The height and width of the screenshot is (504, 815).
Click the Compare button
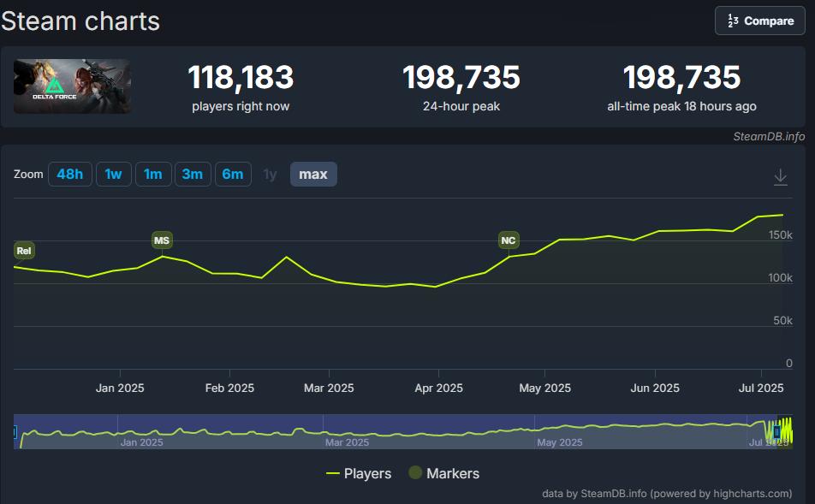click(x=760, y=21)
